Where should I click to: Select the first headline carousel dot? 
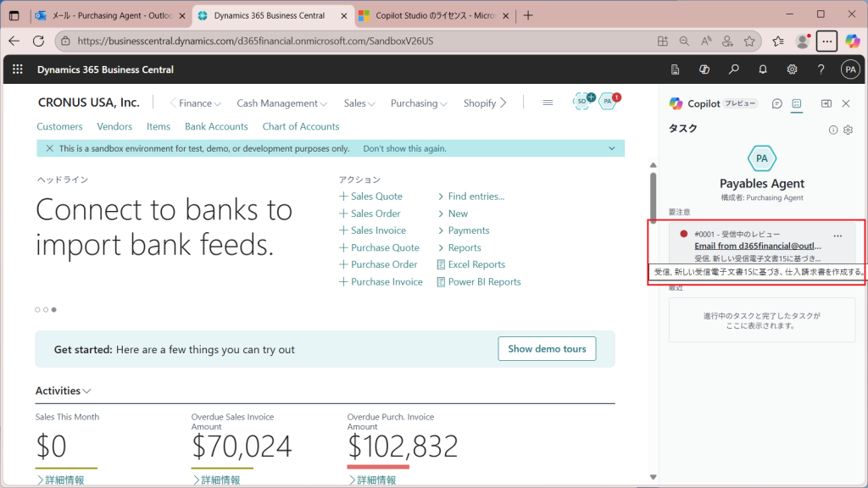coord(37,310)
